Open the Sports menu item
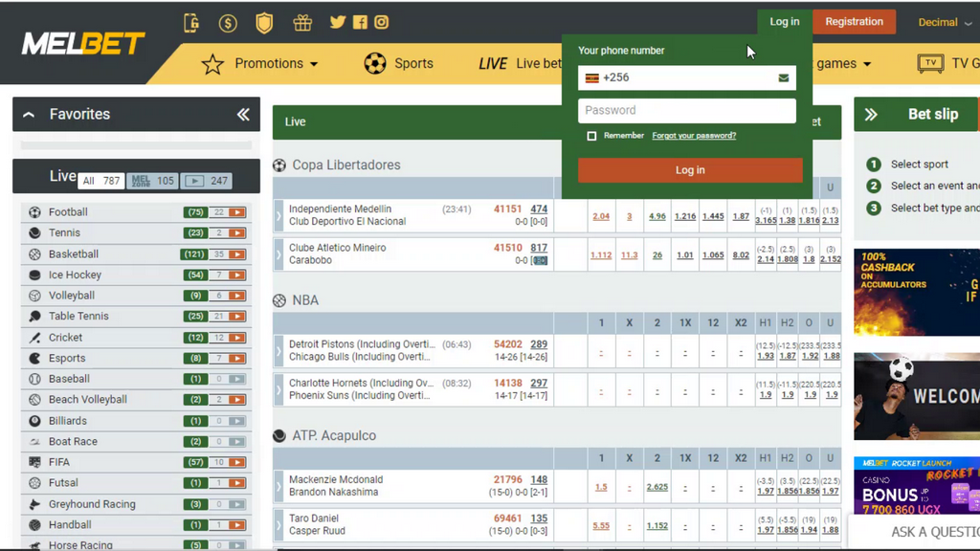Image resolution: width=980 pixels, height=551 pixels. click(398, 64)
